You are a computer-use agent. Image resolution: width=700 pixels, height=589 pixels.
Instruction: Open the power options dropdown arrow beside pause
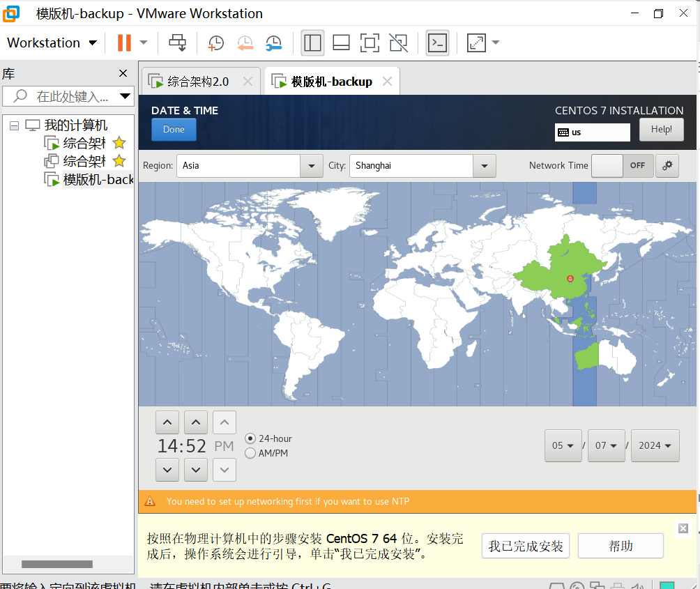pyautogui.click(x=144, y=43)
